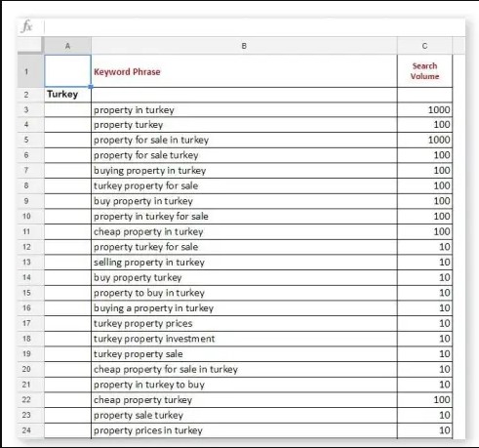
Task: Click the Keyword Phrase header cell
Action: click(x=244, y=71)
